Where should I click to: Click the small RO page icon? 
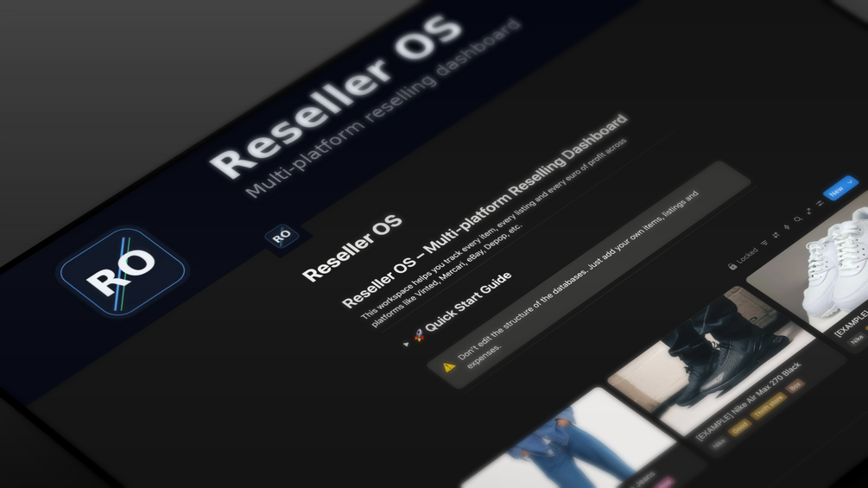click(x=282, y=236)
